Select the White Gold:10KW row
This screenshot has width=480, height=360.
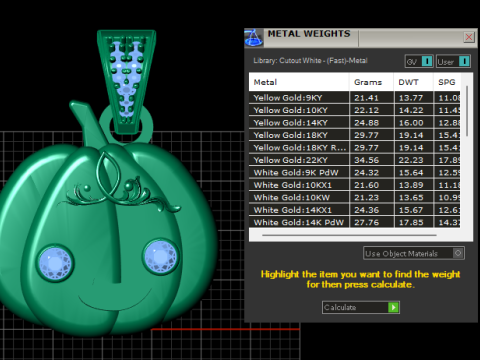(x=354, y=197)
